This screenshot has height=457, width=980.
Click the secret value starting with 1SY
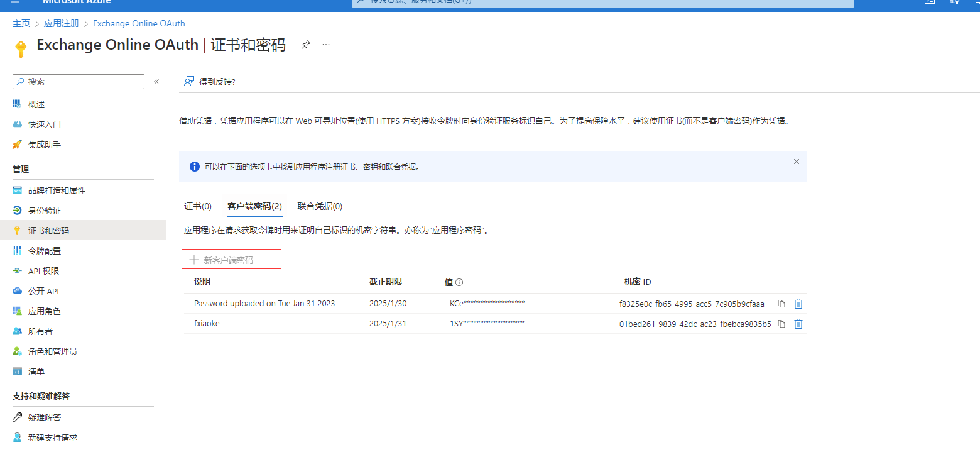487,324
